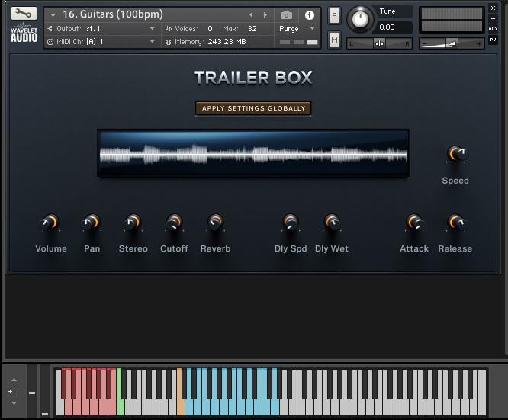Go to next instrument preset arrow
The height and width of the screenshot is (420, 508).
pyautogui.click(x=265, y=15)
